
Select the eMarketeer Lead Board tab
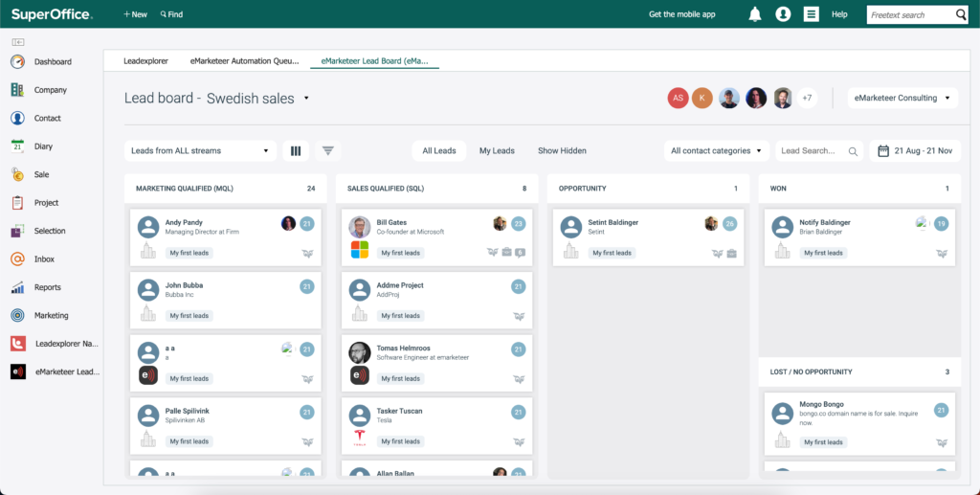tap(374, 61)
